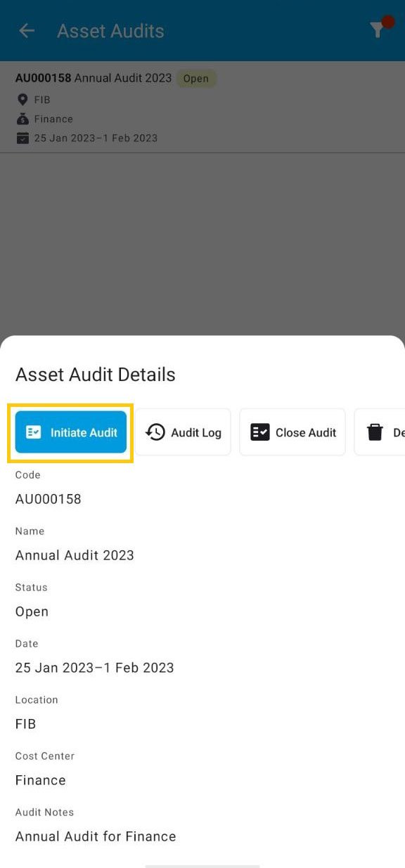Tap the calendar icon beside the audit dates
Viewport: 405px width, 868px height.
click(x=23, y=138)
